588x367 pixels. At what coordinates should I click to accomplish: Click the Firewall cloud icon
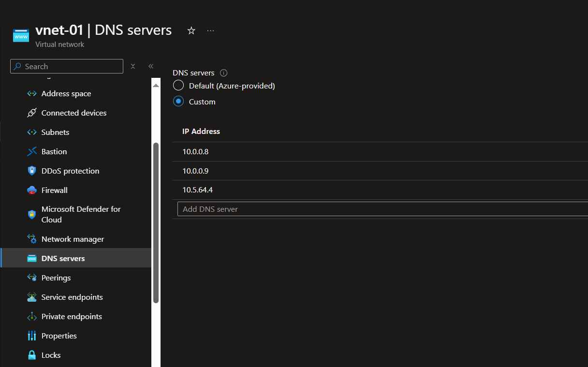32,191
